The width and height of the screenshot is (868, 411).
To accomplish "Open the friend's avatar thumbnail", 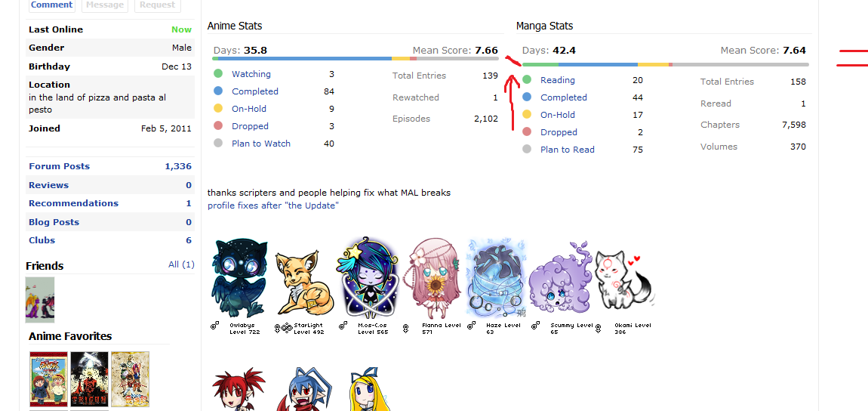I will (x=40, y=300).
